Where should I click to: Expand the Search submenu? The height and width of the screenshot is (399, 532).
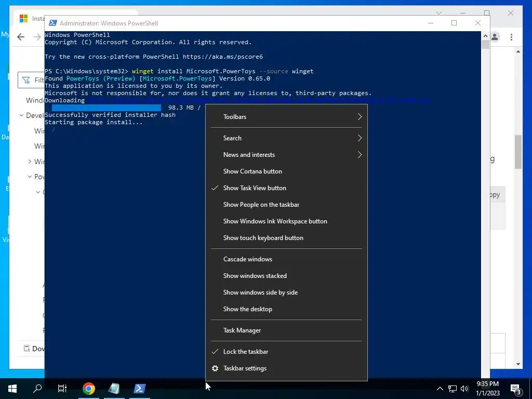(x=286, y=138)
